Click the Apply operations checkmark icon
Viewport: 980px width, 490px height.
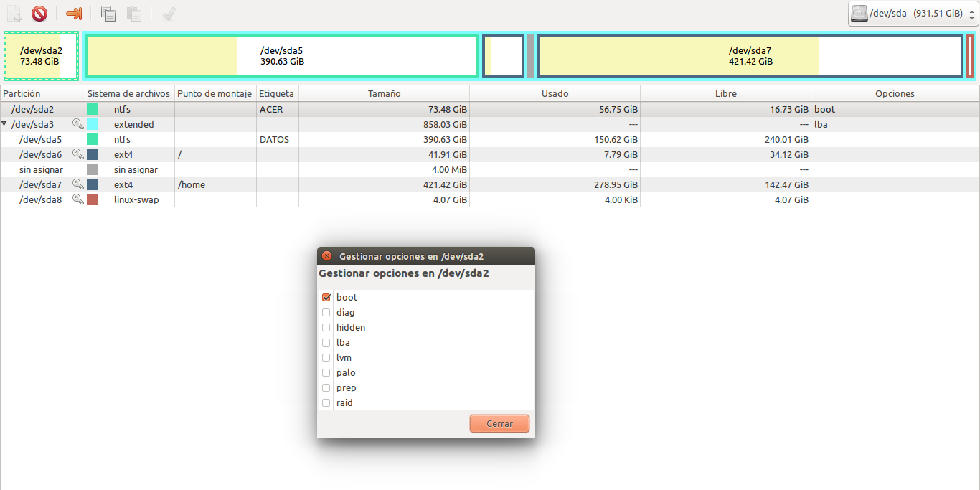pyautogui.click(x=169, y=14)
